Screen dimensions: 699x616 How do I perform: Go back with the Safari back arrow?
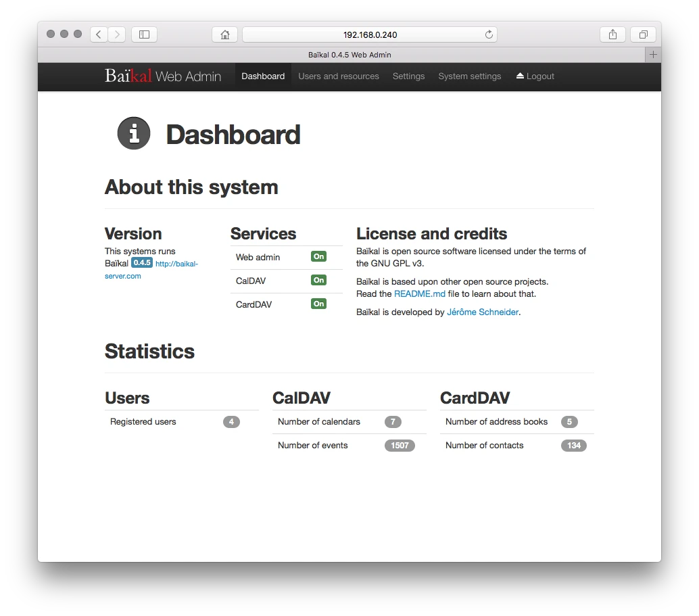coord(99,34)
